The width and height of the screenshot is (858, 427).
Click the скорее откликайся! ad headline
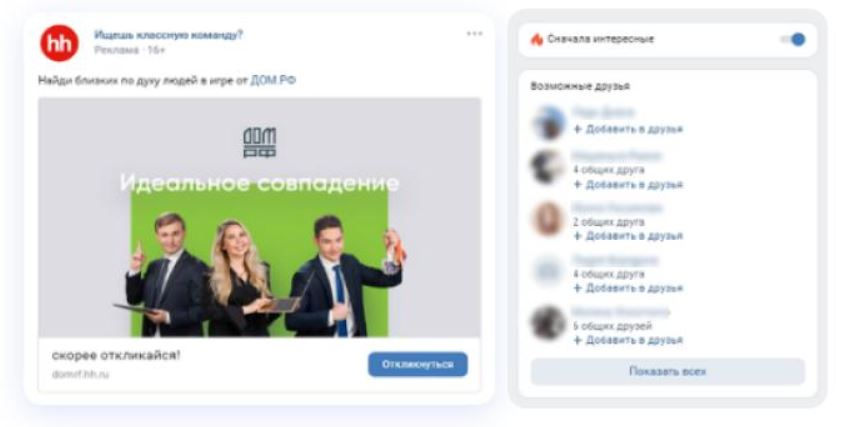tap(116, 355)
